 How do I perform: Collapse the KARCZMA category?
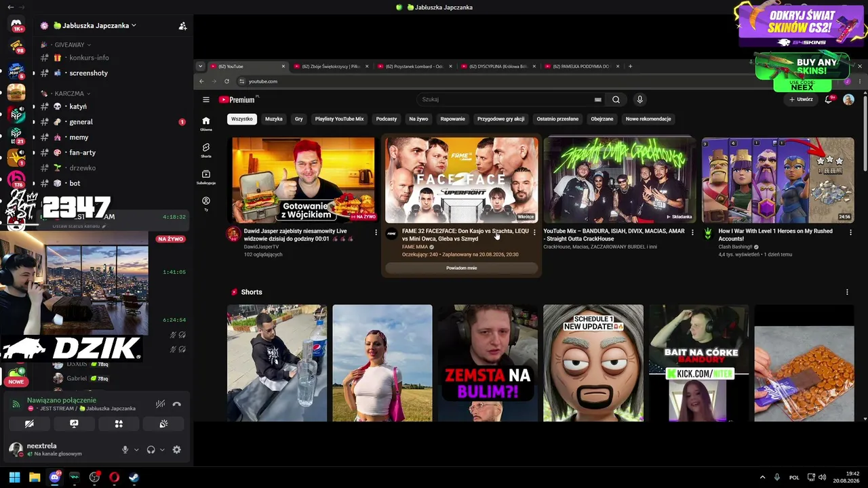tap(68, 94)
